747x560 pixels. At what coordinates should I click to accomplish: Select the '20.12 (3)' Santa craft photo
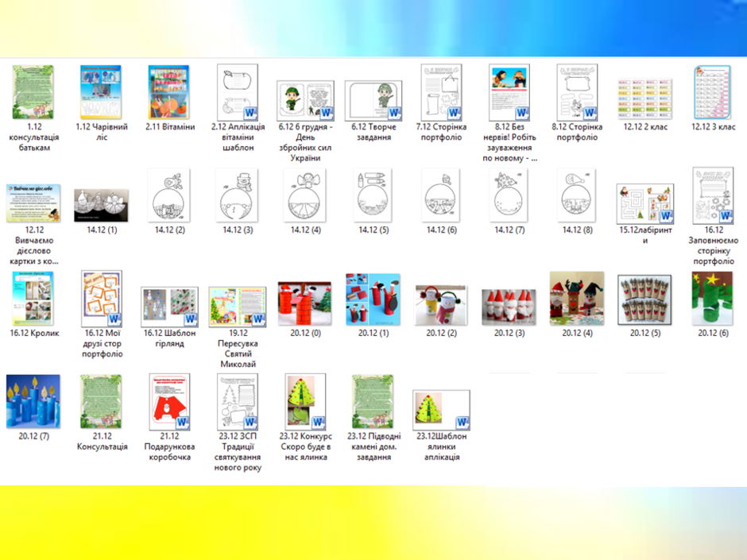[x=509, y=307]
